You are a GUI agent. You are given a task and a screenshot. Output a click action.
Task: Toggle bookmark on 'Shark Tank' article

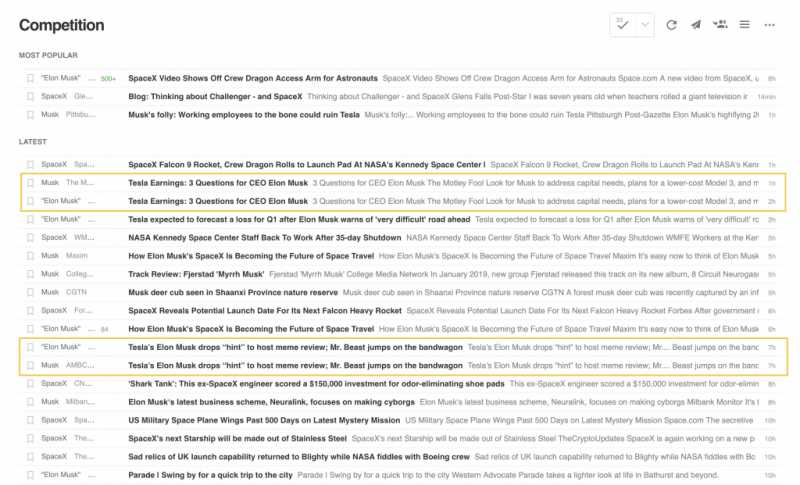click(30, 383)
